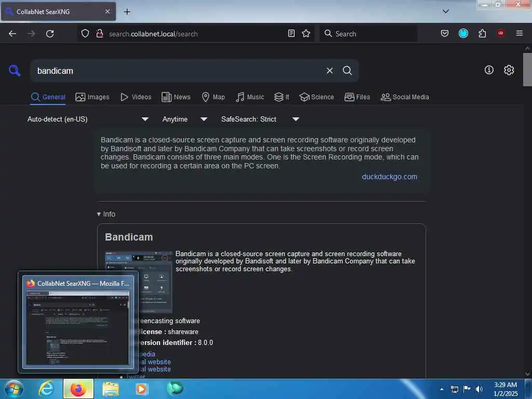532x399 pixels.
Task: Switch to the Files tab
Action: pos(357,97)
